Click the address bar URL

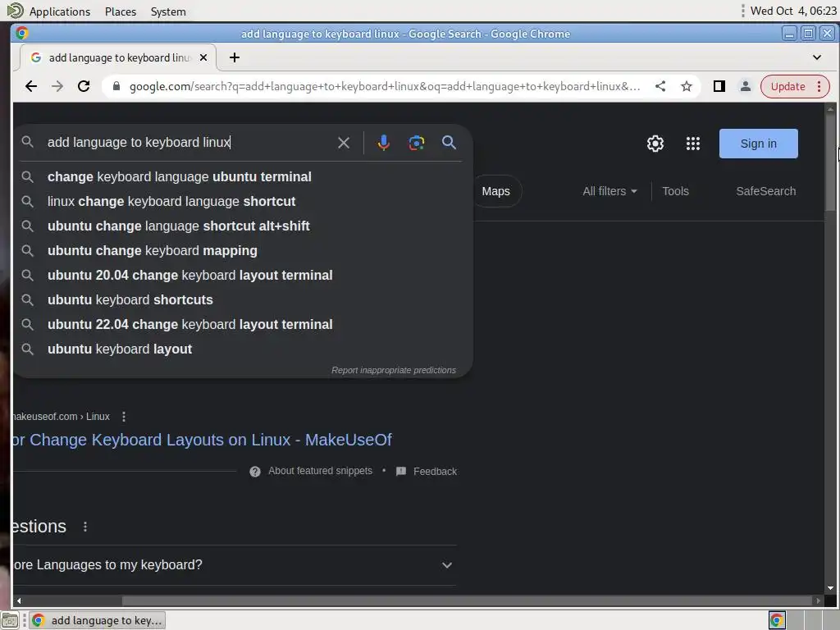(x=385, y=86)
